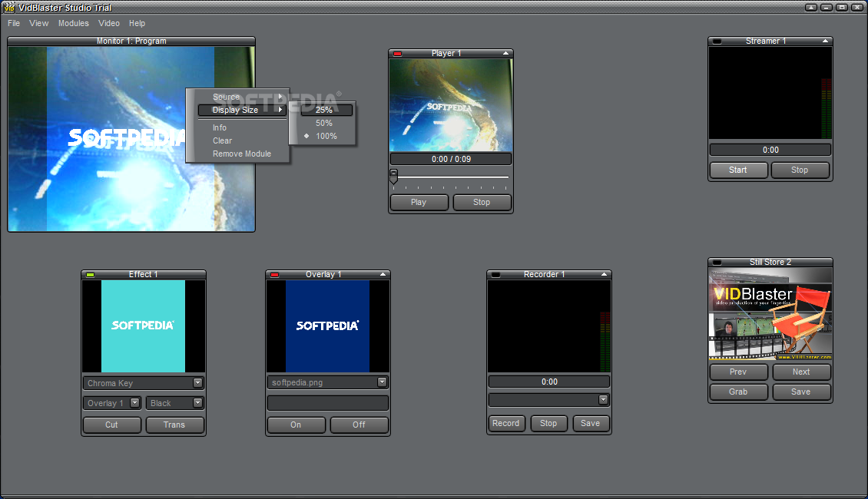Click the Monitor 1: Program title bar

pyautogui.click(x=131, y=41)
